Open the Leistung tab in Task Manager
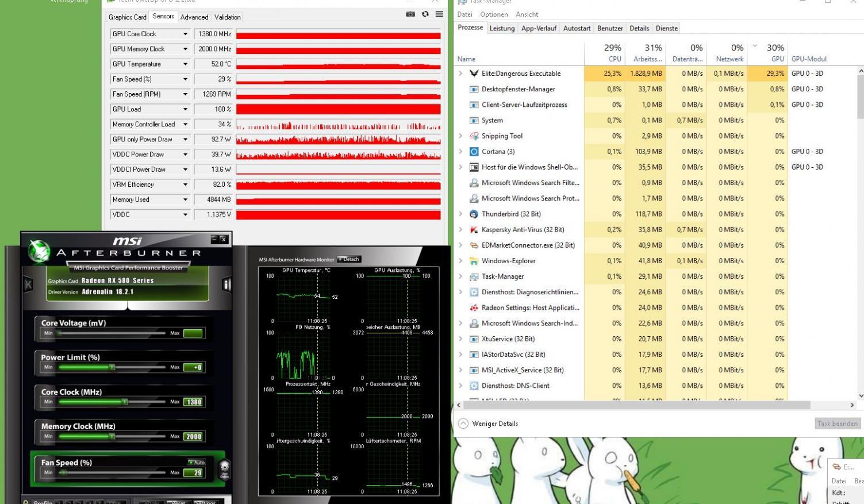This screenshot has width=864, height=504. coord(502,28)
